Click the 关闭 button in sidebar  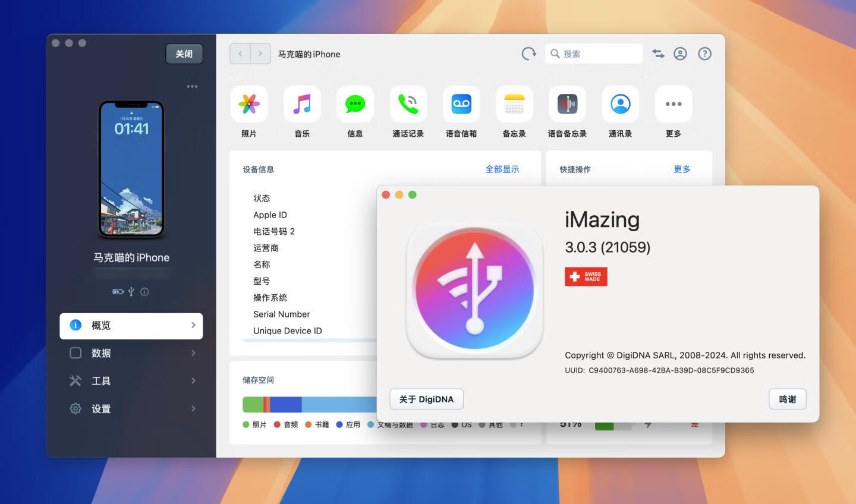point(184,53)
